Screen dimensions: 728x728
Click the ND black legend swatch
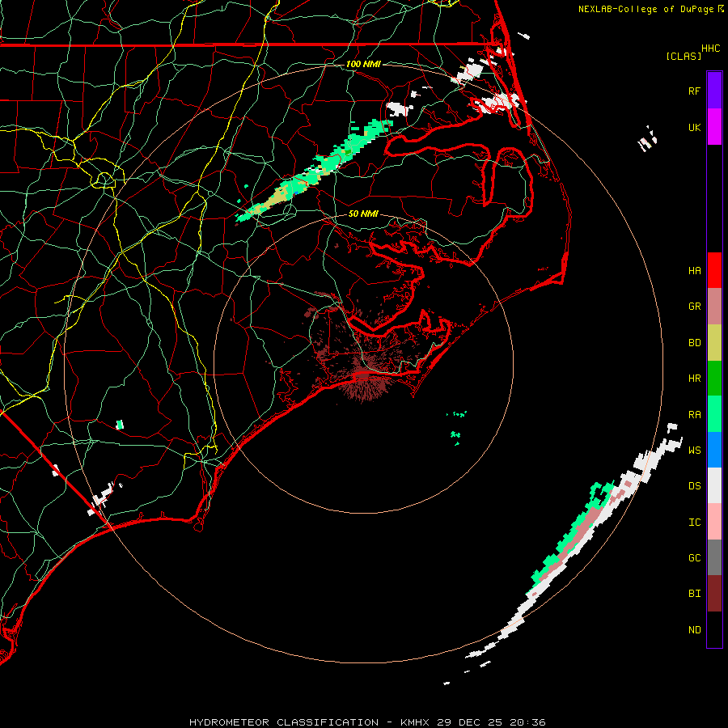pos(714,629)
